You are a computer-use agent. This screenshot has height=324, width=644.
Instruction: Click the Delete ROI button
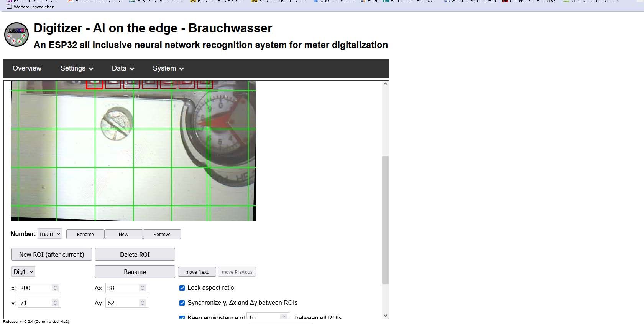[x=135, y=255]
